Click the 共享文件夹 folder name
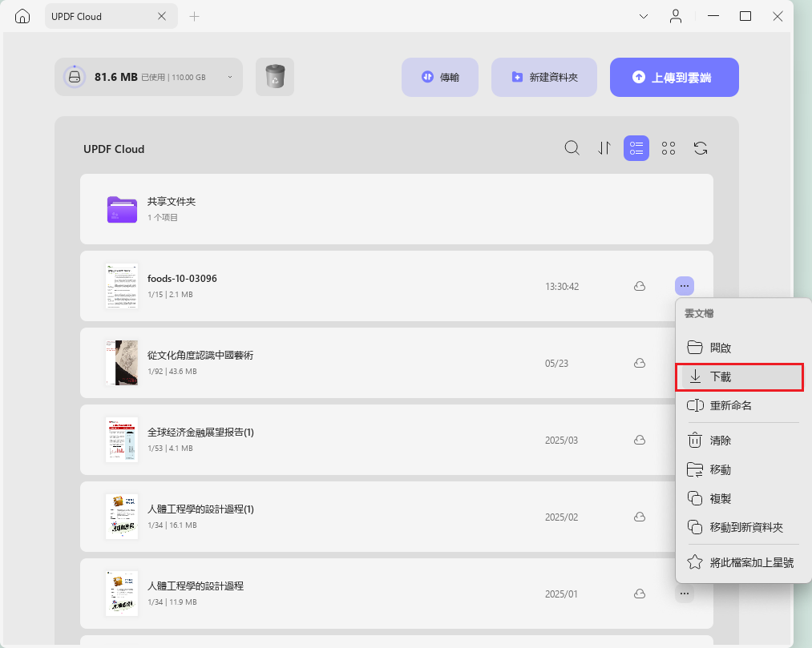 [x=172, y=201]
